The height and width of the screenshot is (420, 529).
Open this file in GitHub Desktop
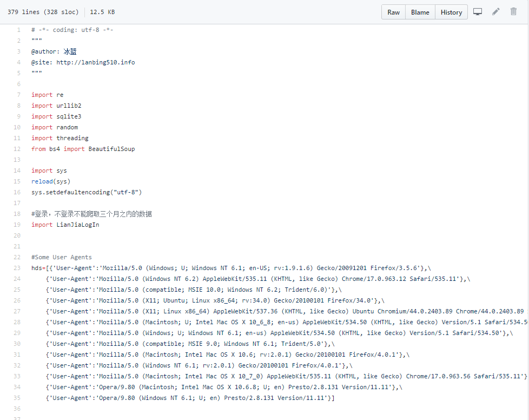478,12
